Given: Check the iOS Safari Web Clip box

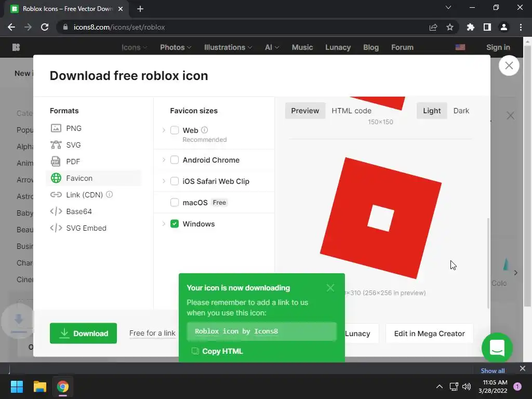Looking at the screenshot, I should [x=175, y=181].
